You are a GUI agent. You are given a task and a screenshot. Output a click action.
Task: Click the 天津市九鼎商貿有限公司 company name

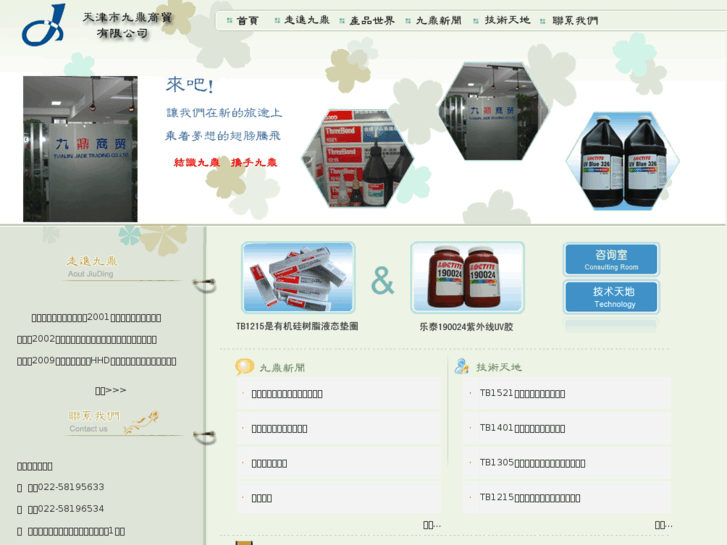(127, 25)
